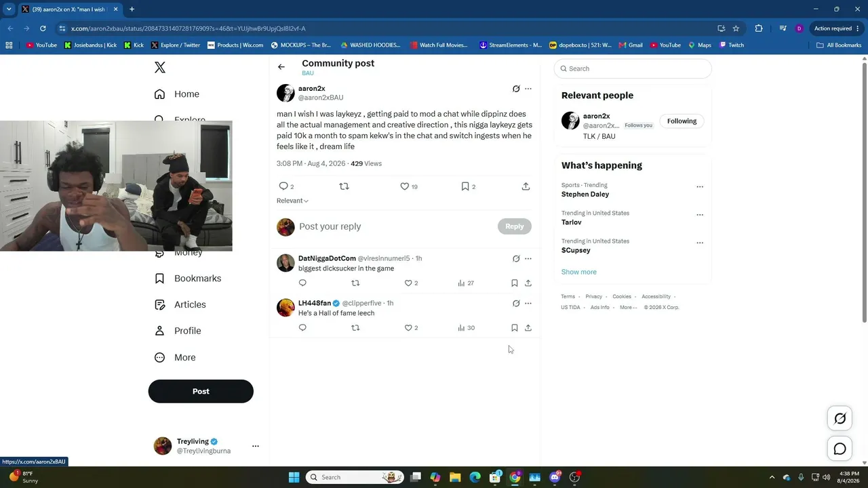Click the X logo in sidebar
This screenshot has height=488, width=868.
click(160, 67)
